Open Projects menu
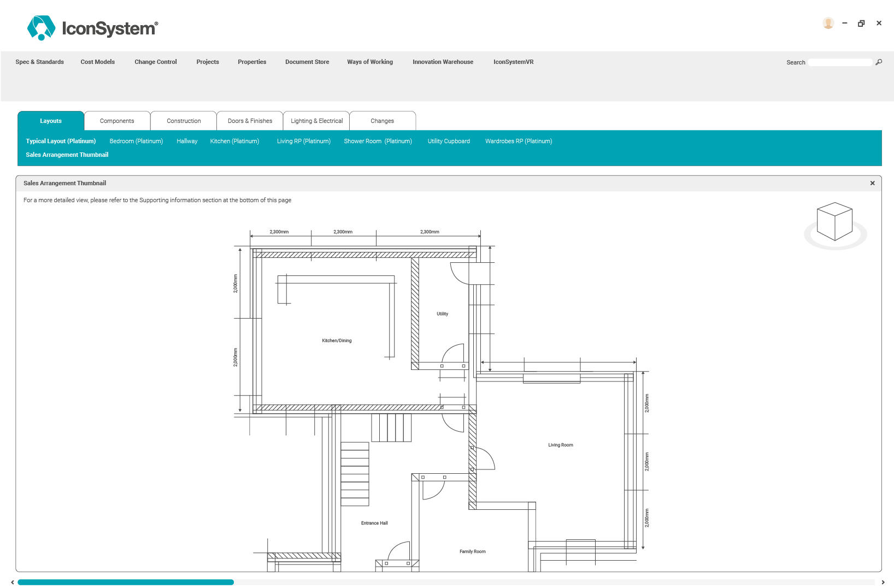 click(x=208, y=62)
